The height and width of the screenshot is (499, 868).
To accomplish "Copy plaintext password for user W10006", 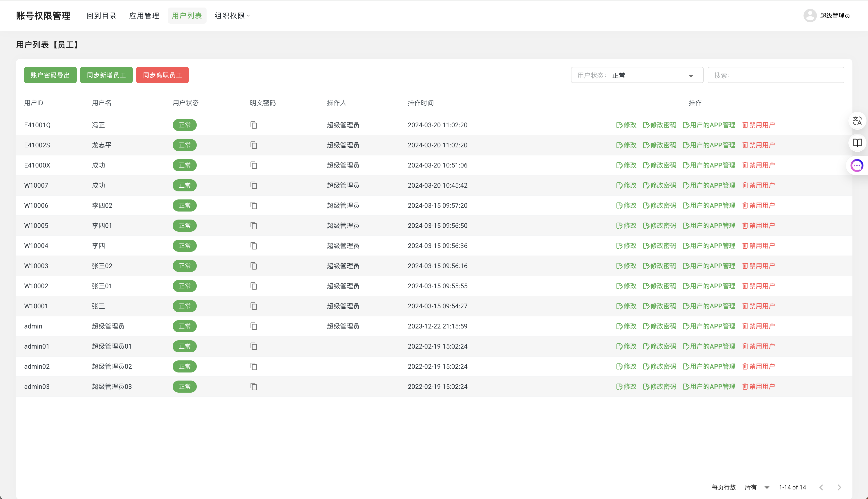I will (x=254, y=206).
